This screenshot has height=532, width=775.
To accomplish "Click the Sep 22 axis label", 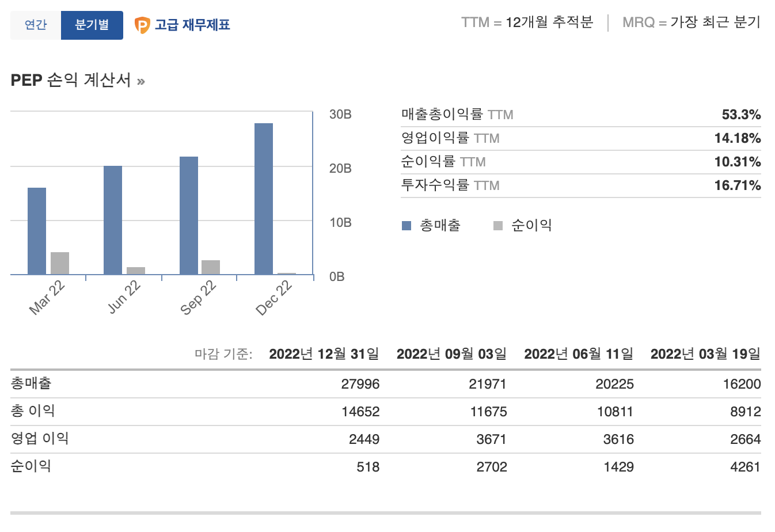I will [198, 298].
